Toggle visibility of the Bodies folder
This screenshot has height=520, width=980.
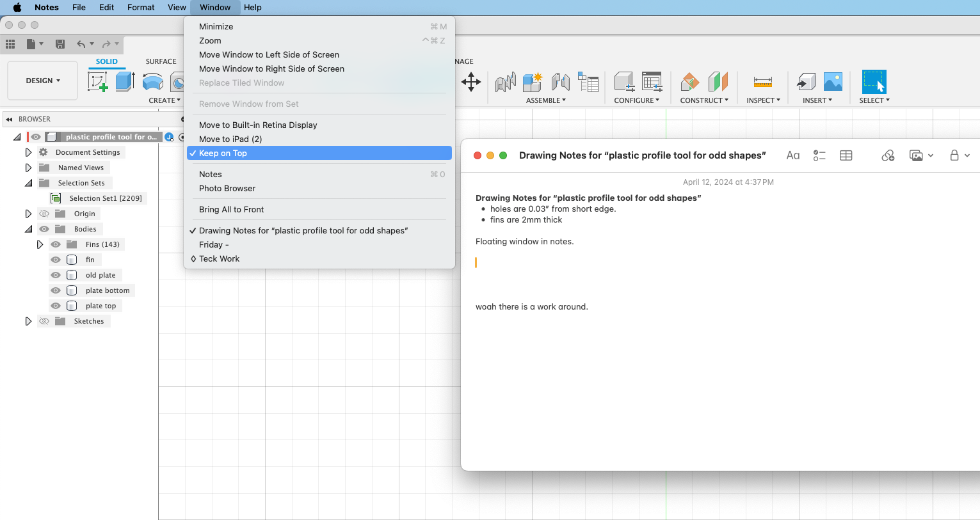tap(44, 229)
